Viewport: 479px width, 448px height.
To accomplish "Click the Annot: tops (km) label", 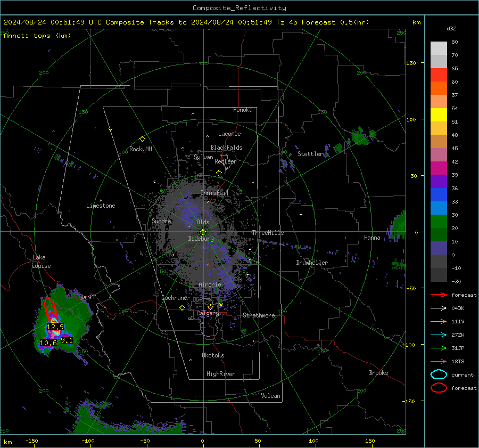I will pos(37,36).
